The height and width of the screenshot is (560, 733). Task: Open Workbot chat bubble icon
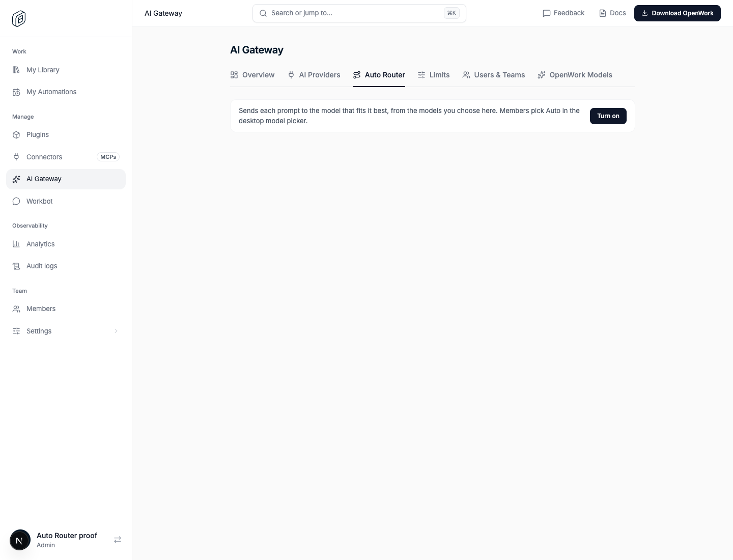(16, 201)
